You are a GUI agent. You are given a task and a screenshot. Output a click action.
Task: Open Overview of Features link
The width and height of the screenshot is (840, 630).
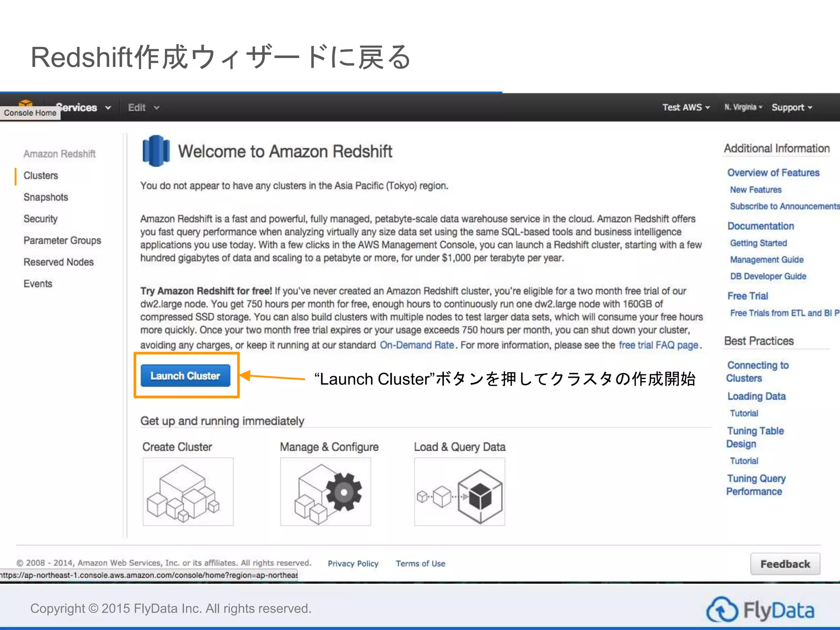[x=773, y=173]
